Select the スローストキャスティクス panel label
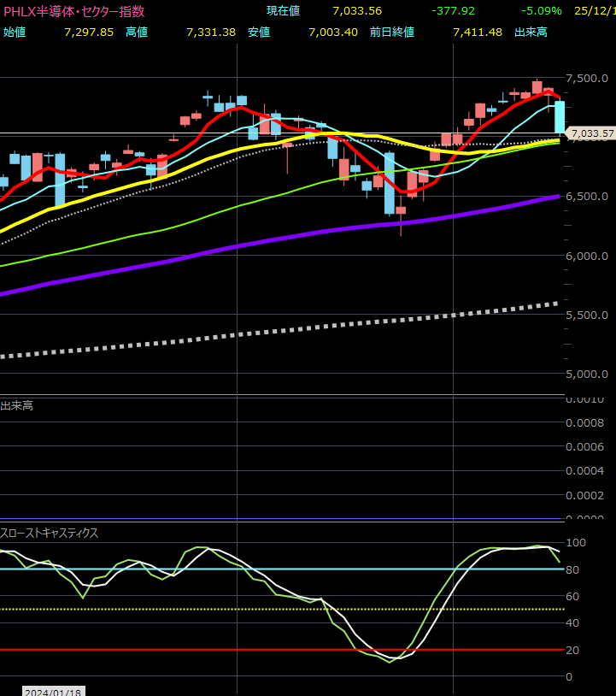The width and height of the screenshot is (616, 696). (50, 533)
